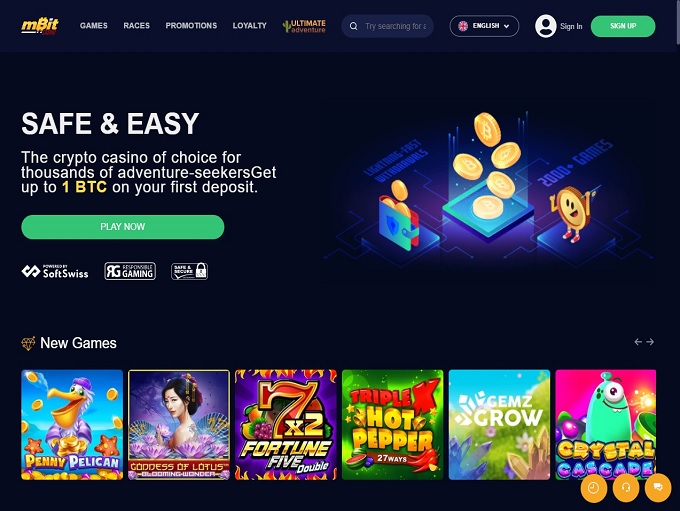Open the orange clock history button
The height and width of the screenshot is (511, 680).
point(593,488)
